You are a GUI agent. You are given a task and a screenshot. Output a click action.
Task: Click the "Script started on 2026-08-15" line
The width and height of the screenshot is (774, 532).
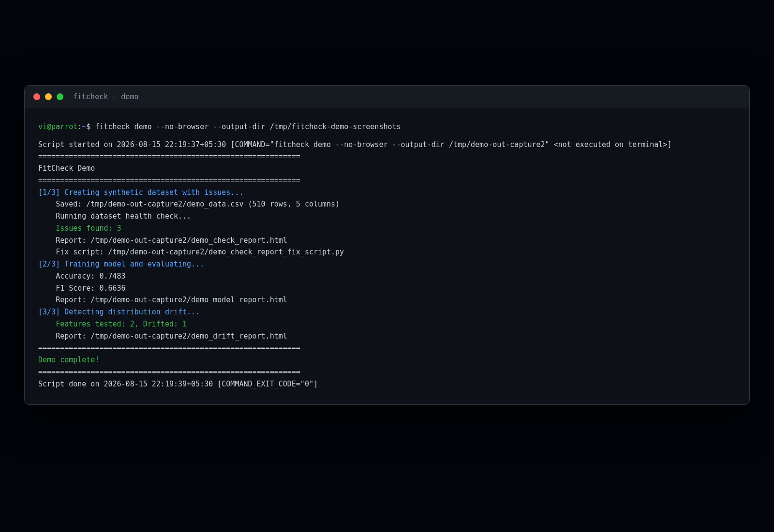pos(355,145)
